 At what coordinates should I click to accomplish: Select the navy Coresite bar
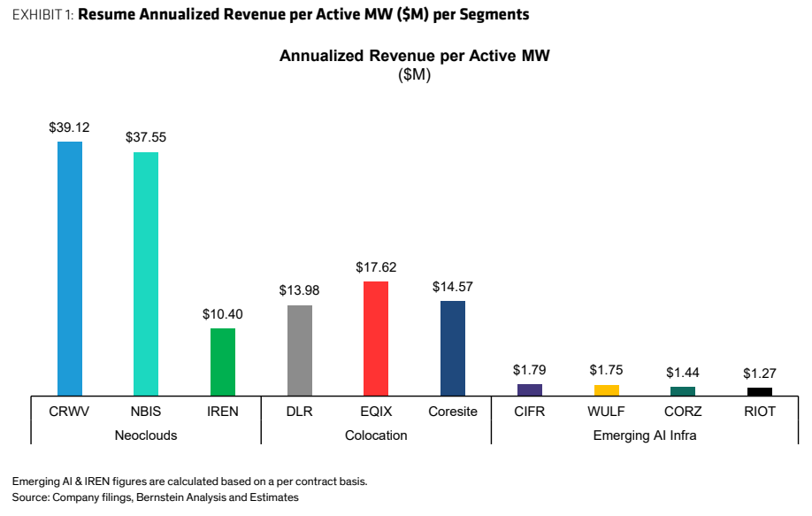coord(453,349)
